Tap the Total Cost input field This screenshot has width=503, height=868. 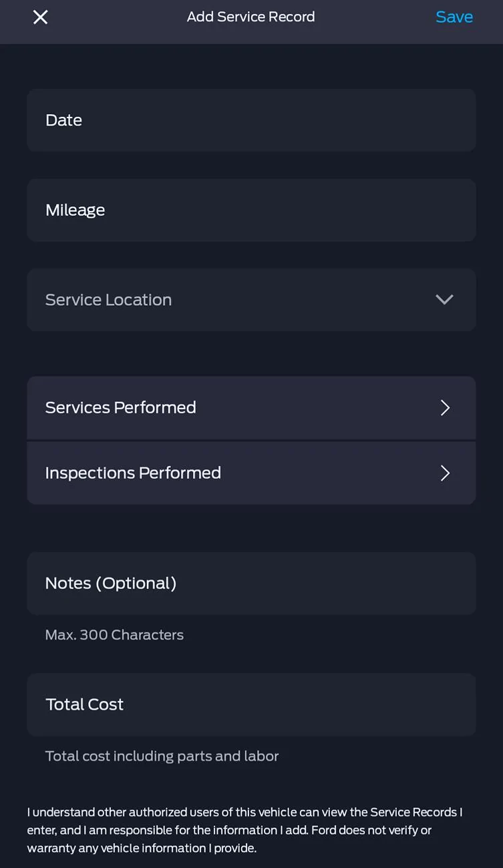pos(251,704)
